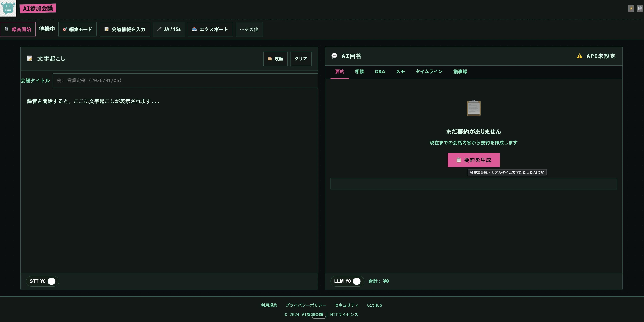The width and height of the screenshot is (644, 322).
Task: Open the 履歴 history folder button
Action: [275, 59]
